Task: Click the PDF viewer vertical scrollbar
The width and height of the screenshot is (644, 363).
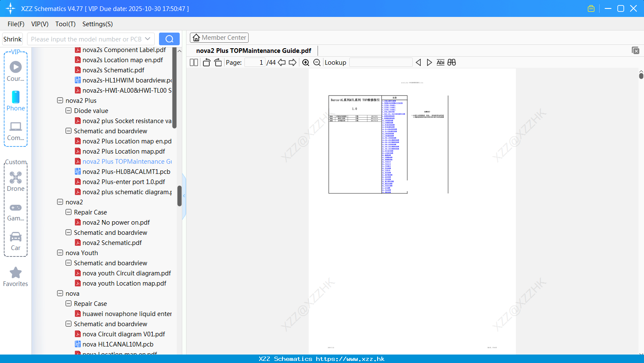Action: tap(641, 76)
